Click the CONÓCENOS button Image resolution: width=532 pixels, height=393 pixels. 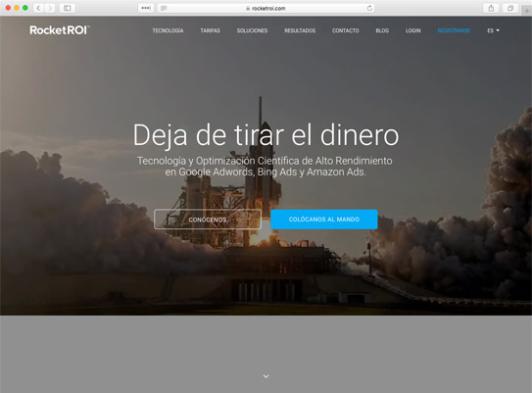point(208,220)
